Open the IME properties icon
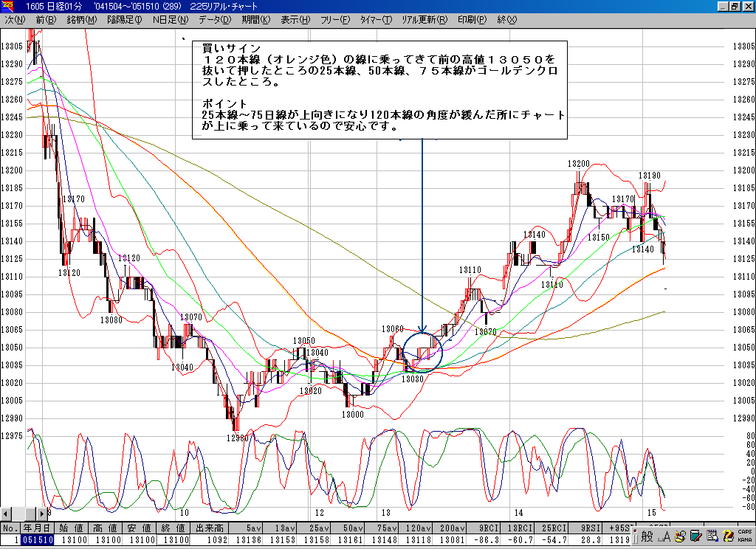Viewport: 756px width, 549px height. pyautogui.click(x=711, y=536)
